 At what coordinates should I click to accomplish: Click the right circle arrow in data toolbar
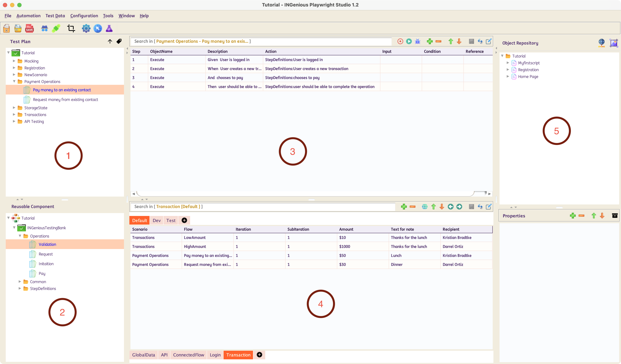pos(459,206)
